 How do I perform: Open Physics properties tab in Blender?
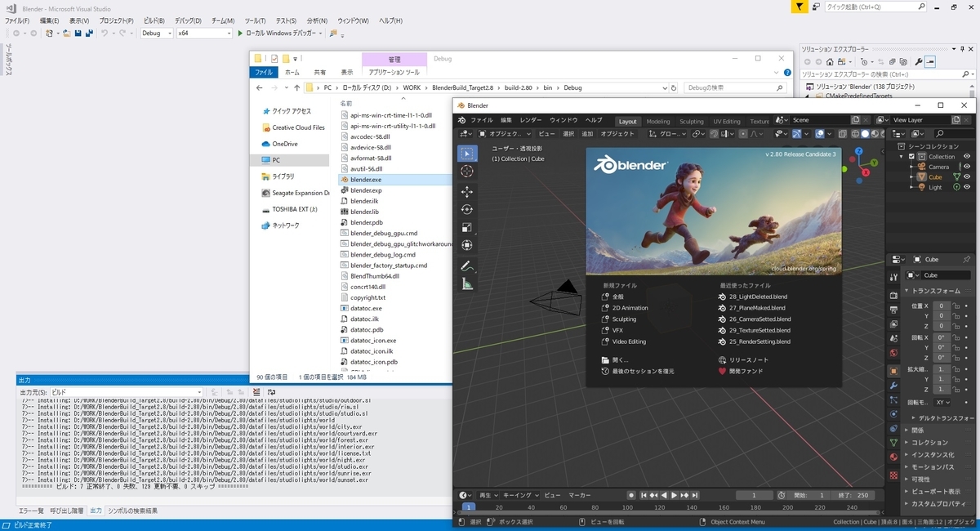pyautogui.click(x=893, y=414)
